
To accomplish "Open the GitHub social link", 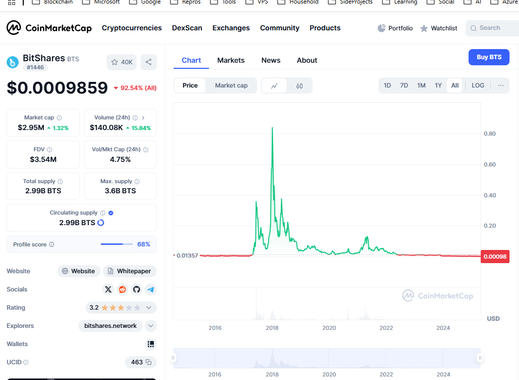I will click(136, 289).
